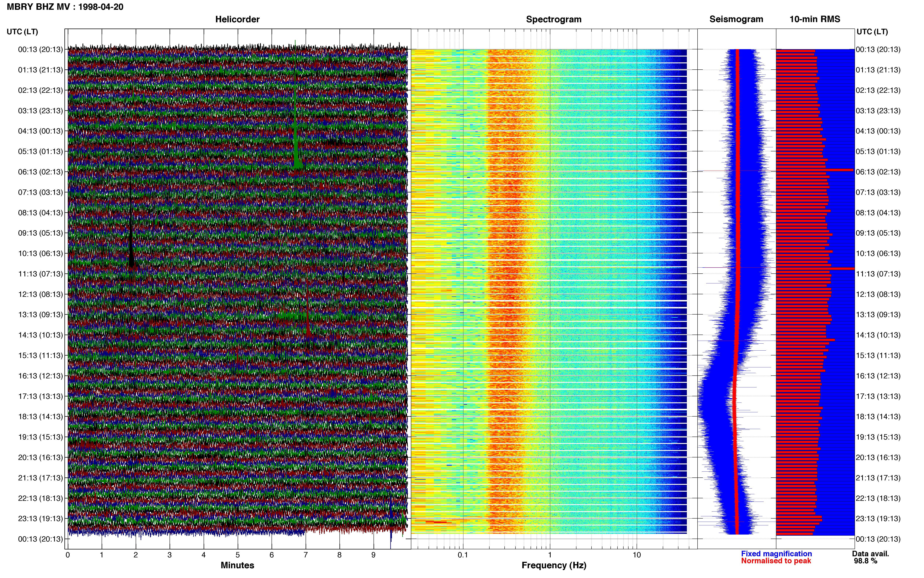Click 03:13 (23:13) on the Helicorder time axis

[x=41, y=111]
